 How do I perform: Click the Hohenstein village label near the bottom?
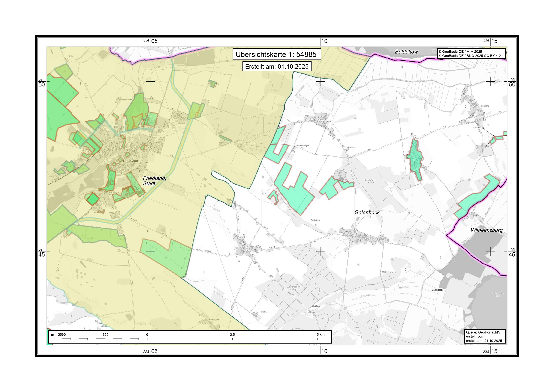(214, 320)
